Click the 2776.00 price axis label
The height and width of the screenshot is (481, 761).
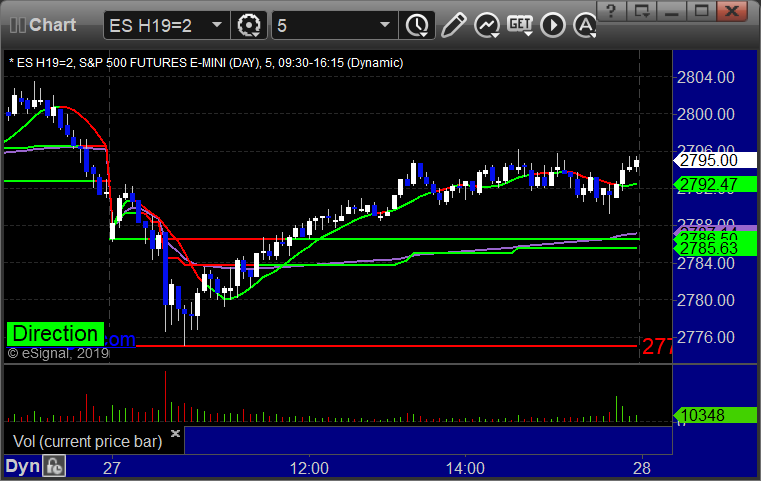click(x=706, y=337)
